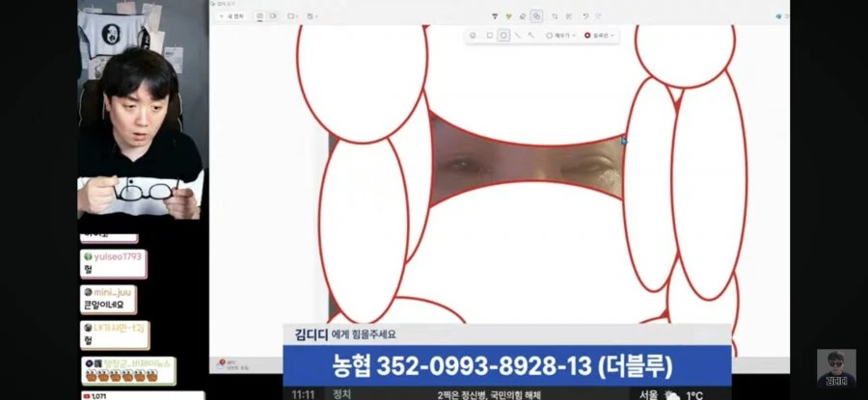Click the YouTube viewer count 1,071
Screen dimensions: 868x400
[x=98, y=396]
